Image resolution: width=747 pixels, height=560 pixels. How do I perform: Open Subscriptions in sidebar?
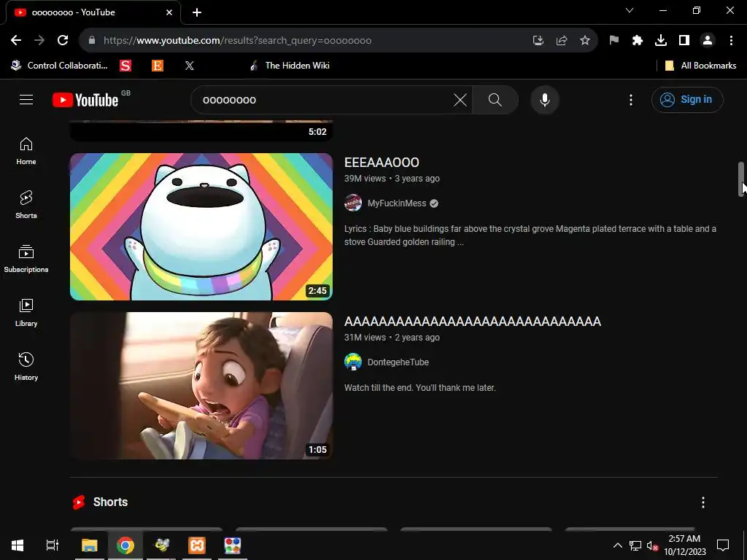[26, 259]
